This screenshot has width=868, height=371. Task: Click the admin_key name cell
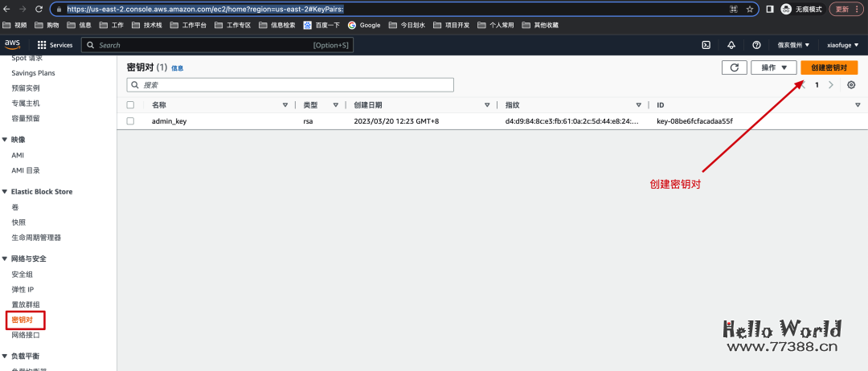click(x=169, y=121)
